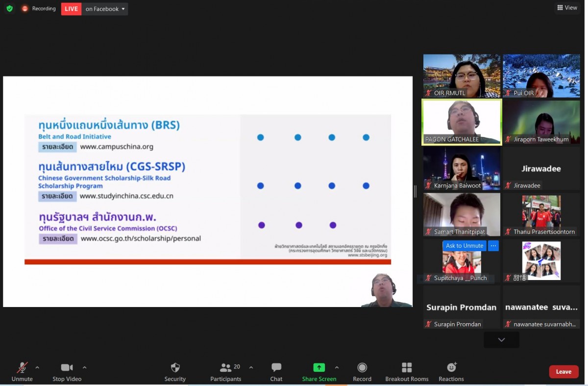This screenshot has height=386, width=588.
Task: Start Share Screen
Action: (x=319, y=372)
